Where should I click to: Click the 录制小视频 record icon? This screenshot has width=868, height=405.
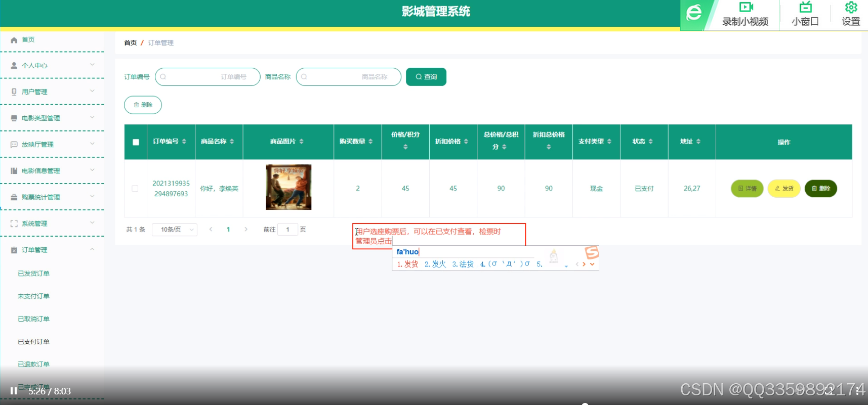pyautogui.click(x=746, y=7)
